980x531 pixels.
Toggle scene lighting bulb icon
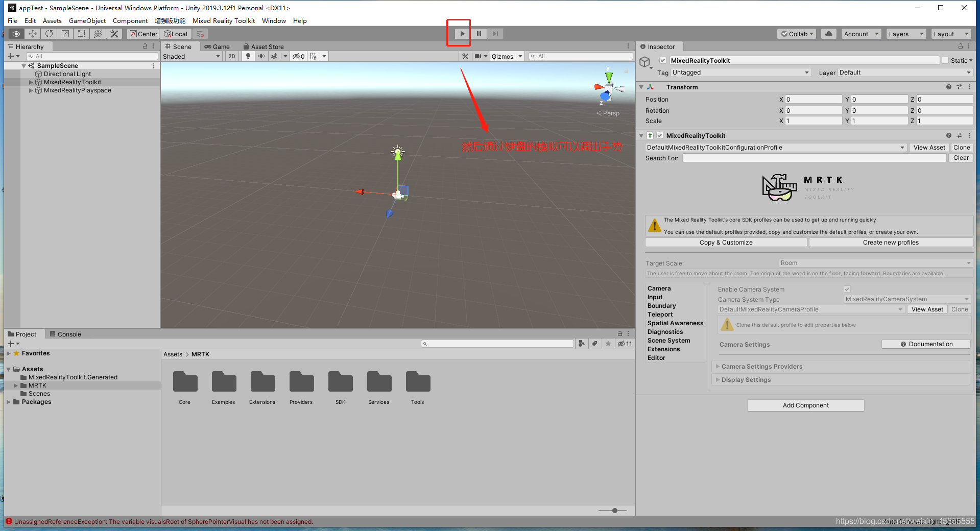click(x=248, y=56)
